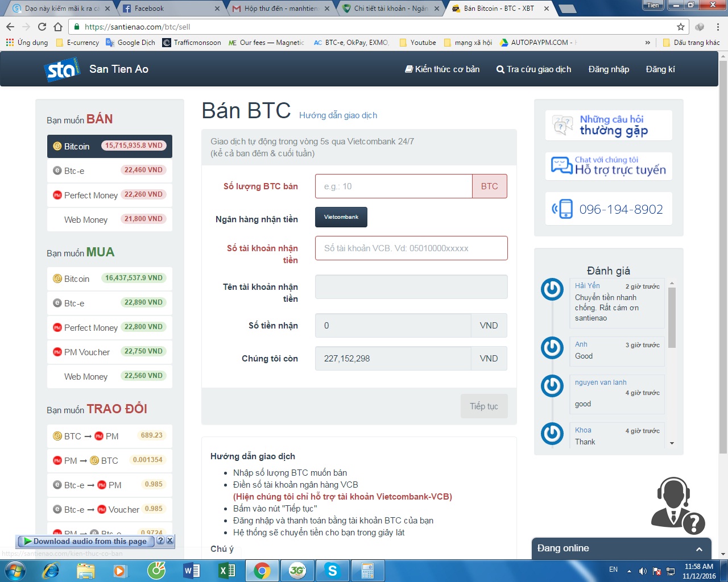728x582 pixels.
Task: Click the main page vertical scrollbar
Action: click(x=723, y=256)
